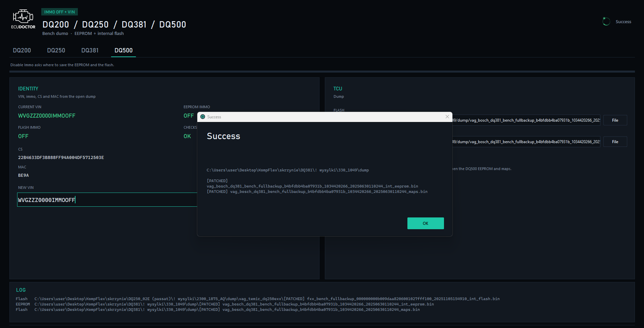
Task: Click the File button for flash path
Action: click(x=615, y=120)
